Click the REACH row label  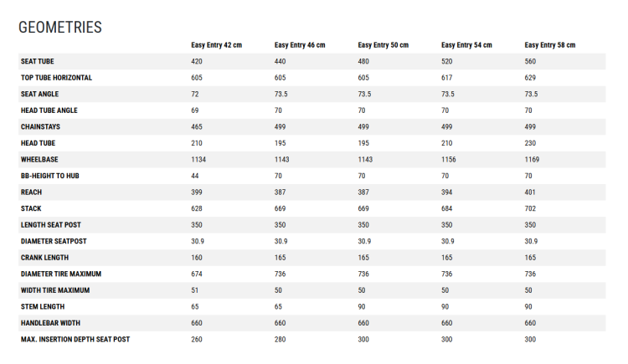click(x=31, y=192)
